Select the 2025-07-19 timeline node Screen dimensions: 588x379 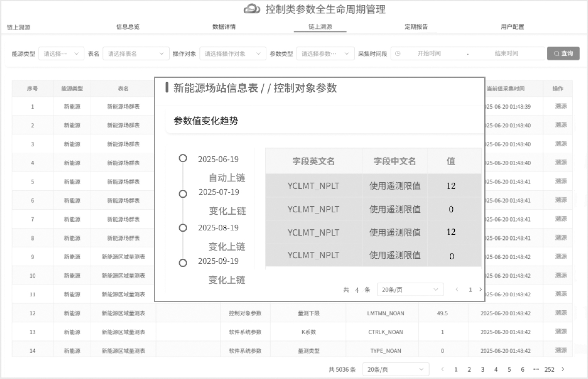click(183, 194)
